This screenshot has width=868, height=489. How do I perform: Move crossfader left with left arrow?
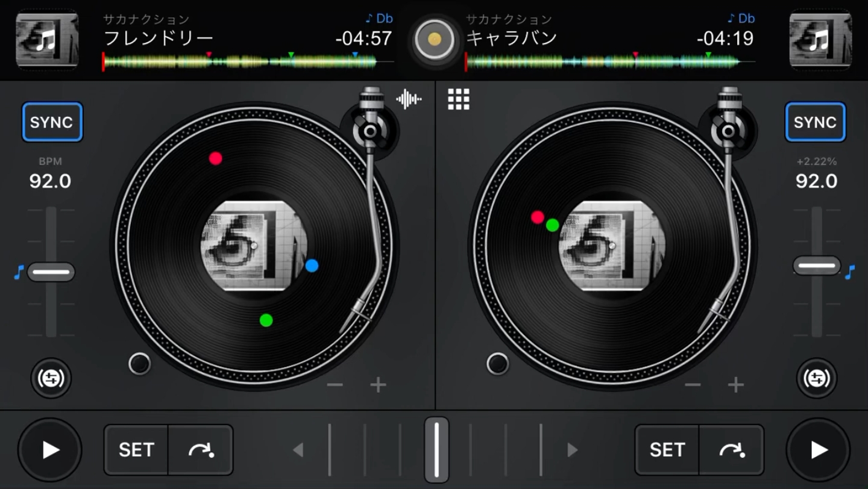tap(297, 449)
